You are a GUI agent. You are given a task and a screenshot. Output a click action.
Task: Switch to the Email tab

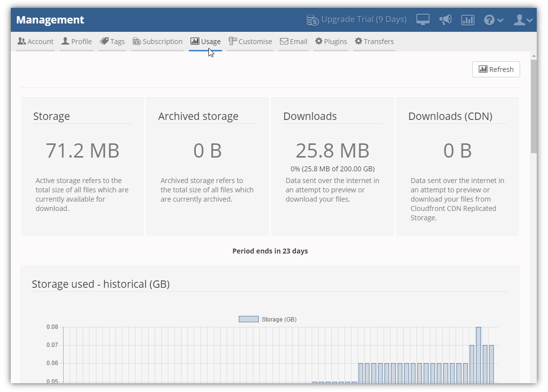(x=294, y=42)
